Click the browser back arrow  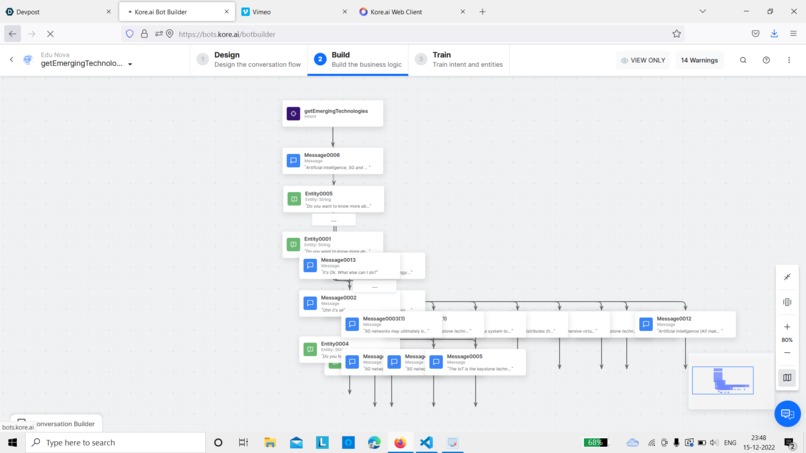click(x=12, y=34)
